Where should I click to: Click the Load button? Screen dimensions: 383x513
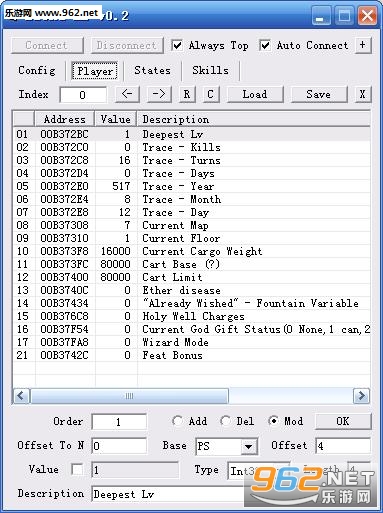click(x=255, y=94)
